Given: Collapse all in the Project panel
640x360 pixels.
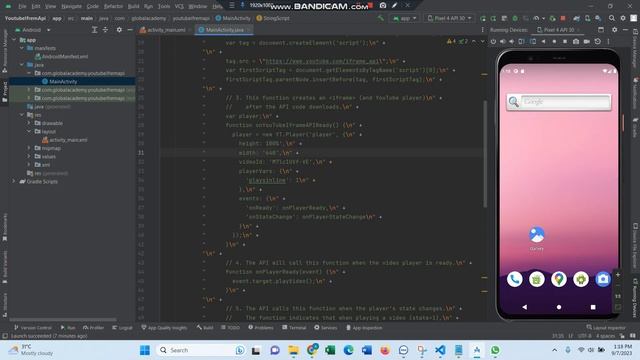Looking at the screenshot, I should (x=105, y=30).
